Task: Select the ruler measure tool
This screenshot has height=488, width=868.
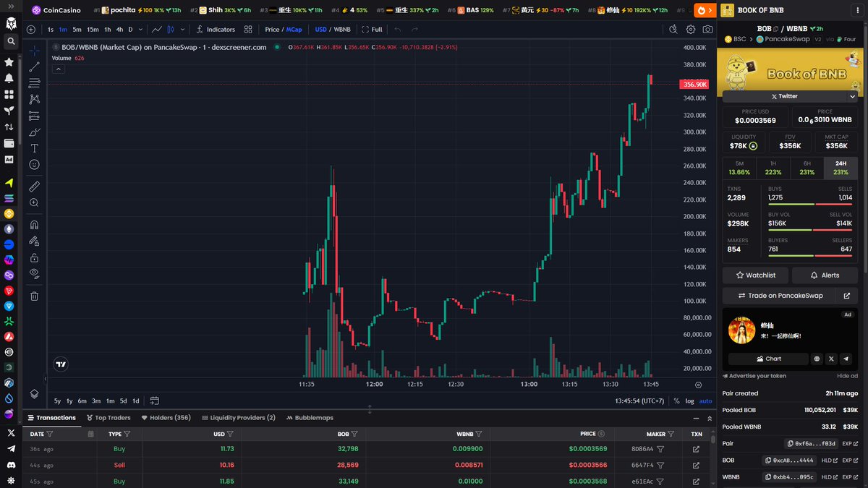Action: point(34,187)
